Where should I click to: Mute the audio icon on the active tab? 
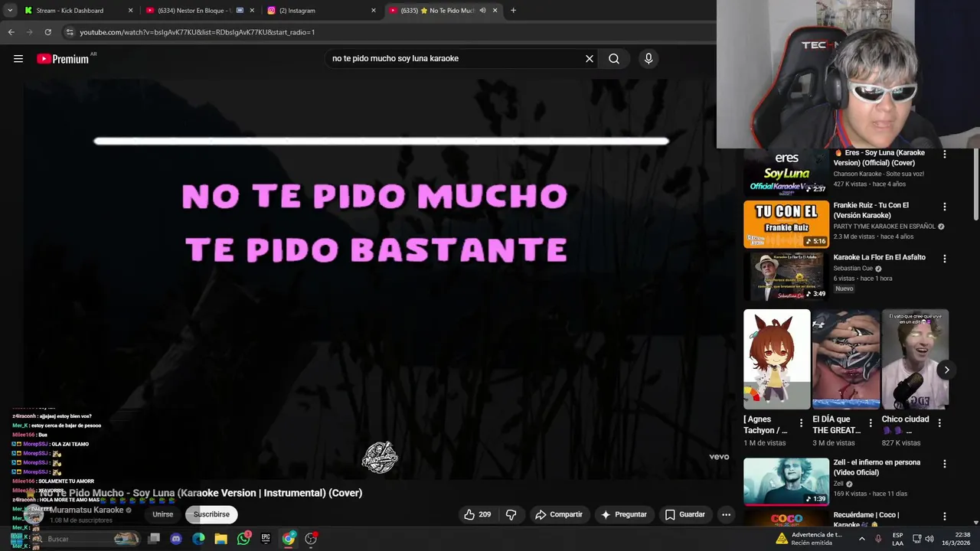pyautogui.click(x=482, y=11)
